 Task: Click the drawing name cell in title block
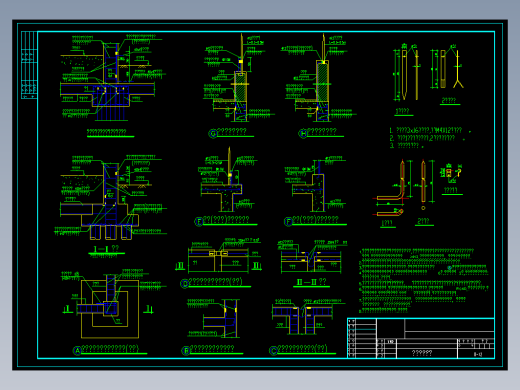click(x=422, y=353)
